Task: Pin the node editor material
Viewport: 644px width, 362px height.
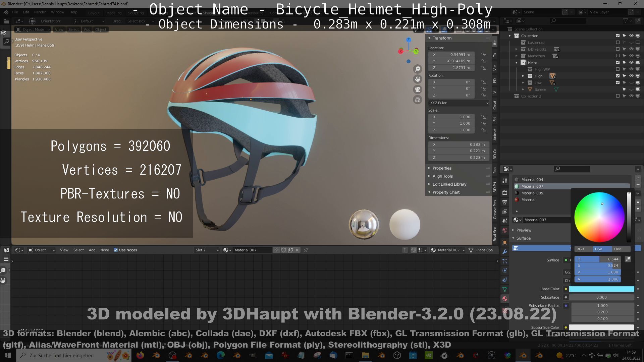Action: [306, 250]
